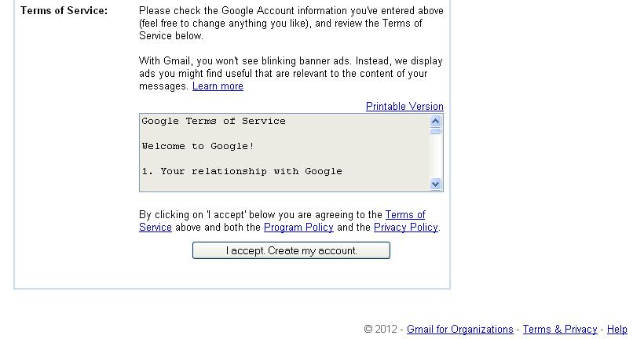
Task: Click the scroll down arrow in terms box
Action: click(x=437, y=184)
